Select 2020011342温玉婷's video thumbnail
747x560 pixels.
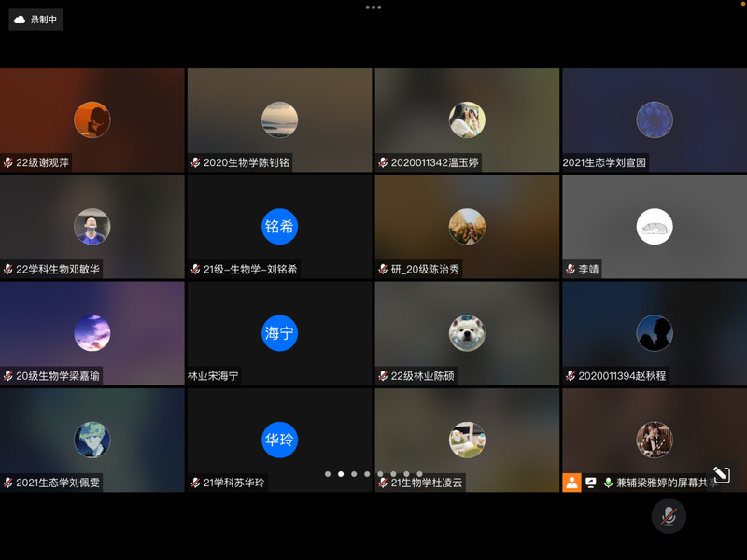pos(467,119)
